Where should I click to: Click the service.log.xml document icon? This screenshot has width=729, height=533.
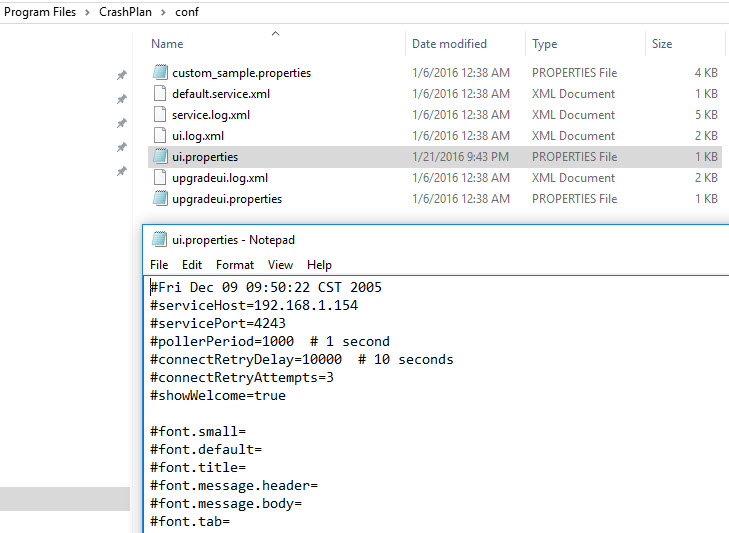pyautogui.click(x=159, y=114)
